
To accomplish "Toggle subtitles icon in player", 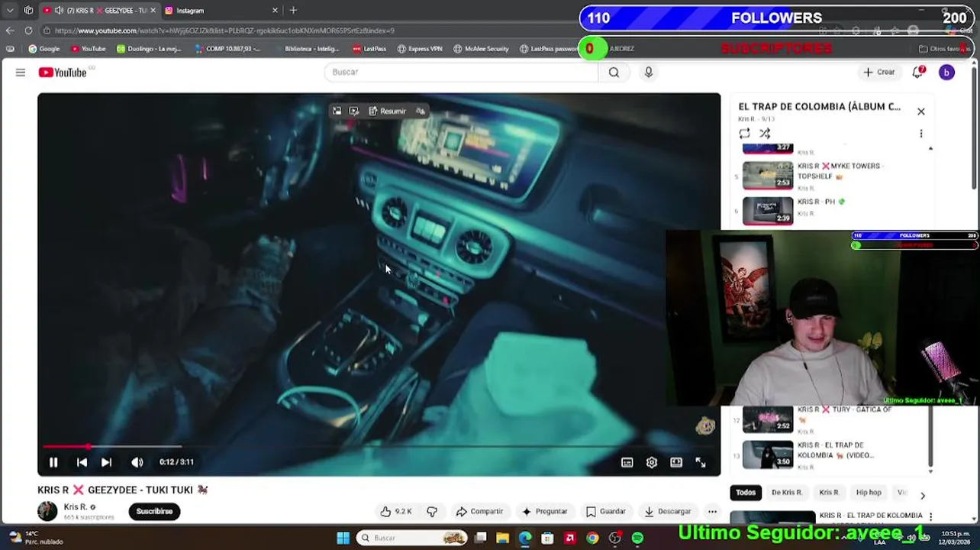I will tap(627, 462).
